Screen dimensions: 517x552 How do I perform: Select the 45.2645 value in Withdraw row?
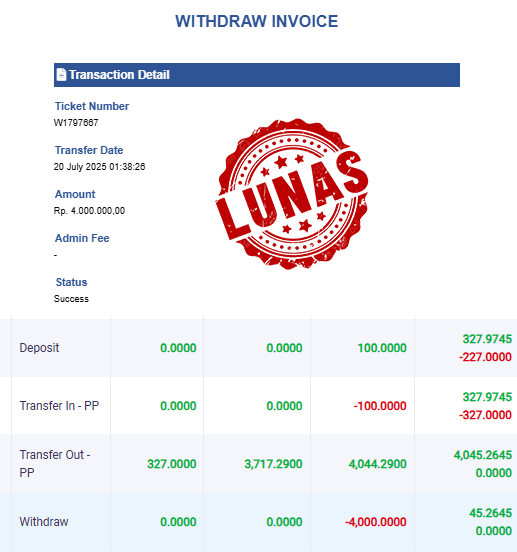tap(491, 513)
